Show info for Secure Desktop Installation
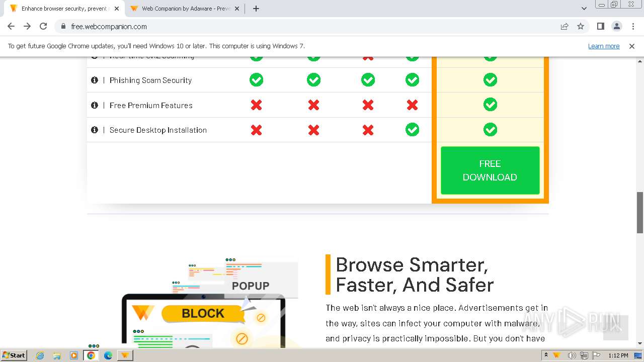Image resolution: width=644 pixels, height=362 pixels. click(94, 130)
